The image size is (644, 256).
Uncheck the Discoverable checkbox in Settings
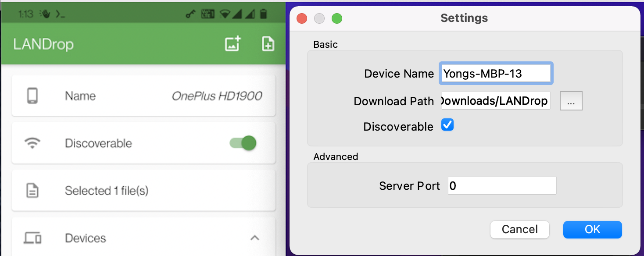click(x=447, y=125)
